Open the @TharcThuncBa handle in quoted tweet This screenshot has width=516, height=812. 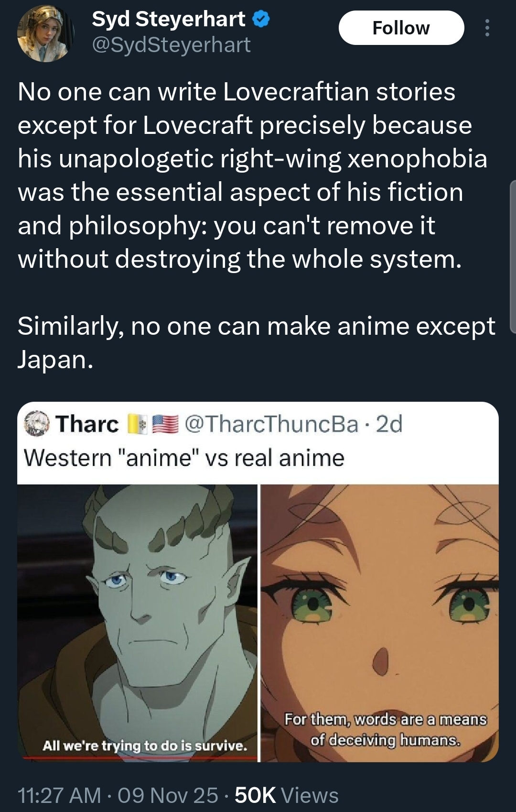click(x=271, y=424)
